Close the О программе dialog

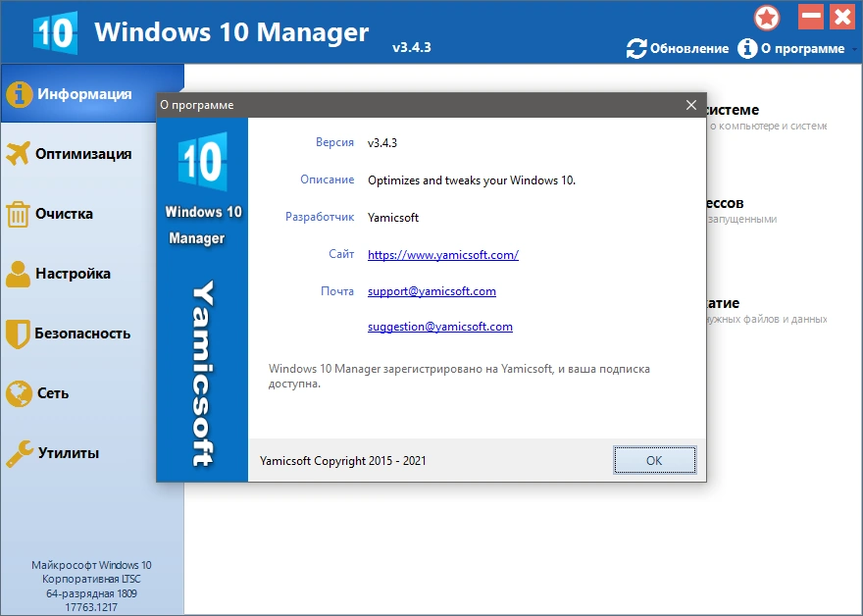pyautogui.click(x=691, y=105)
